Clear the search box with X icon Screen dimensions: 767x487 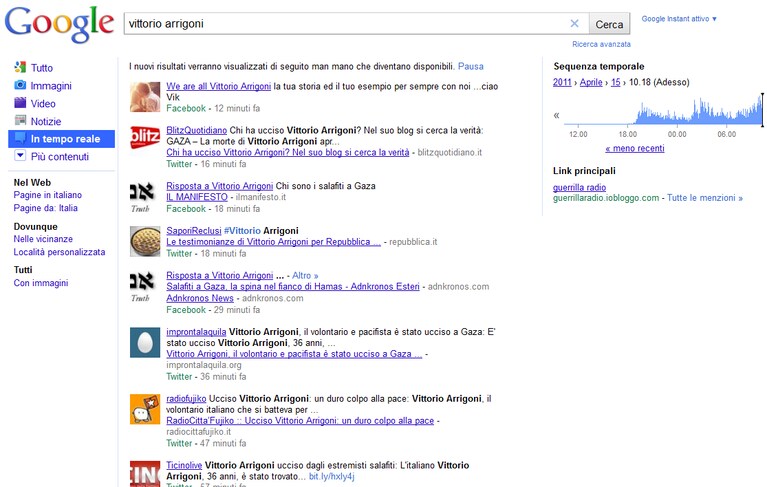coord(574,23)
